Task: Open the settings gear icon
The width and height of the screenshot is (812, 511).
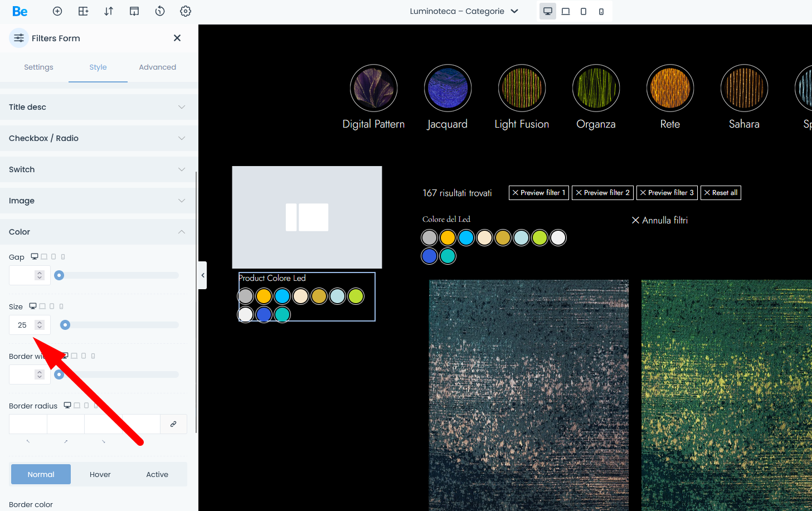Action: [186, 11]
